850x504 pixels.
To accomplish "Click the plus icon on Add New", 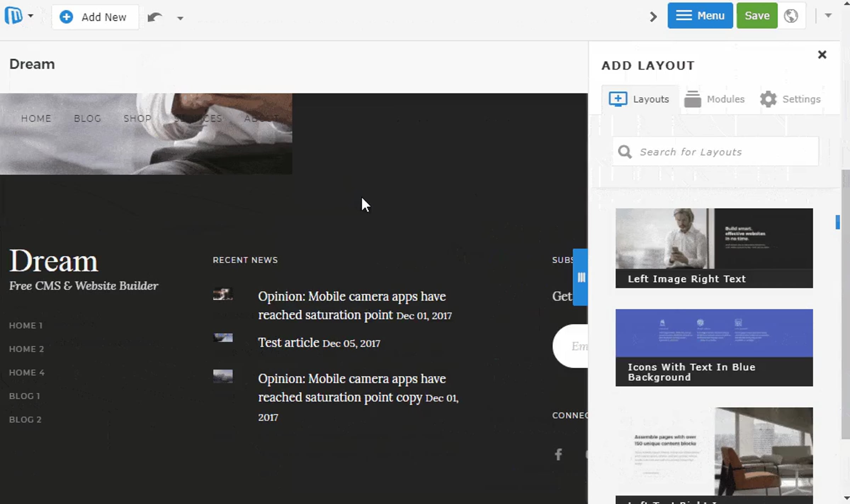I will (66, 17).
